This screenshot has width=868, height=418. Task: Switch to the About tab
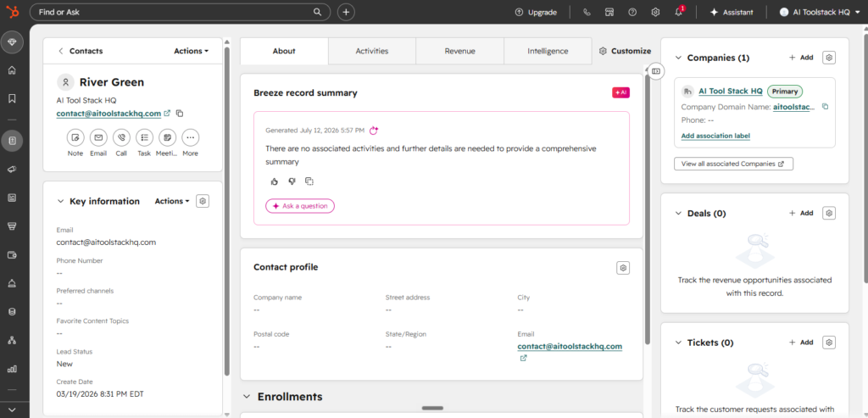click(284, 51)
